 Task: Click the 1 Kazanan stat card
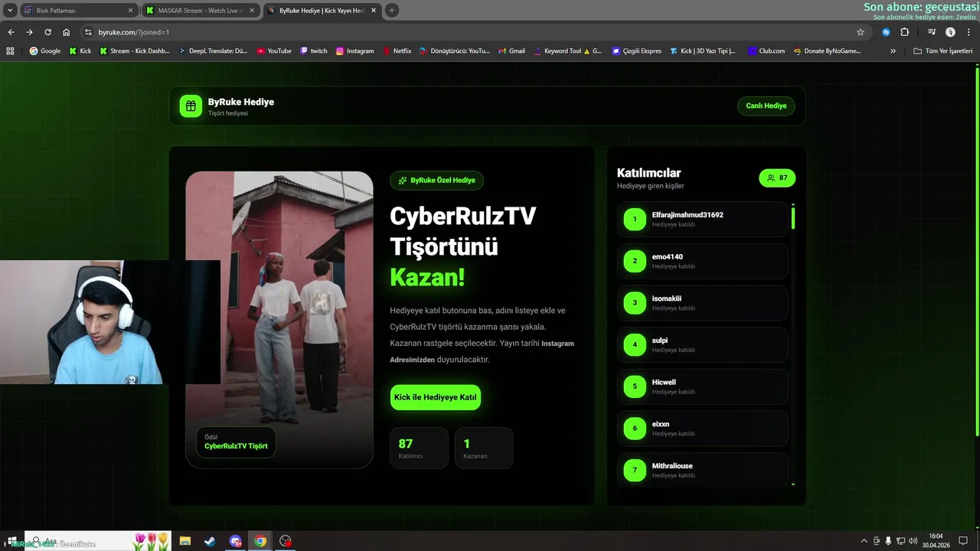(x=484, y=448)
